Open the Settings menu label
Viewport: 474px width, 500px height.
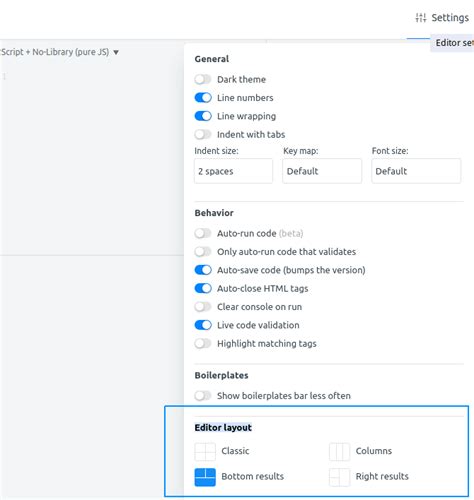[450, 18]
